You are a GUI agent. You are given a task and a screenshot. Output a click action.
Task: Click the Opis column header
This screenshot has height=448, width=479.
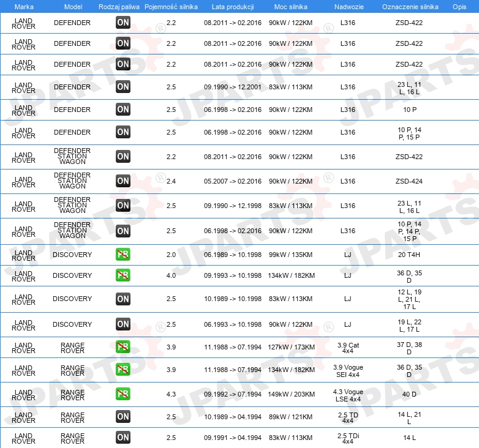[459, 7]
